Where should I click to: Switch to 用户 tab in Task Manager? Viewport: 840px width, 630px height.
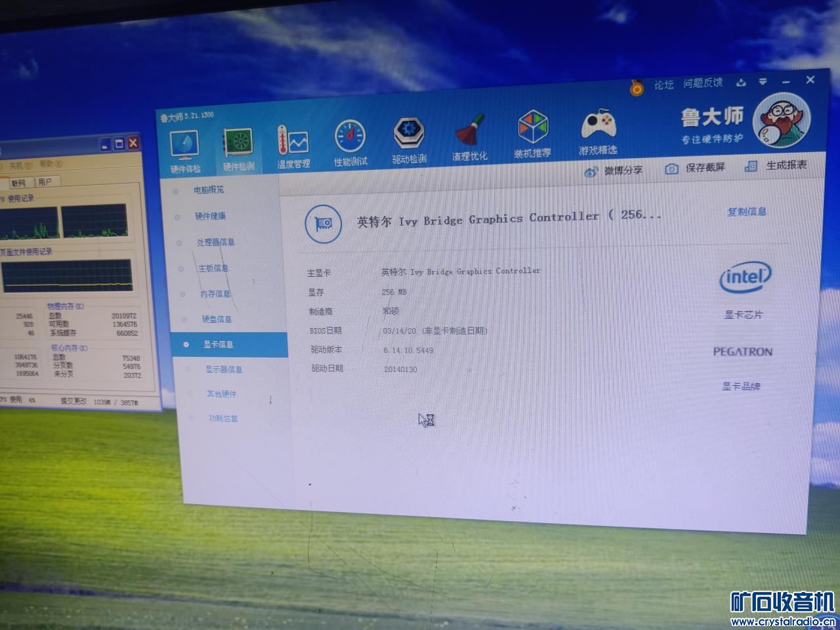45,182
